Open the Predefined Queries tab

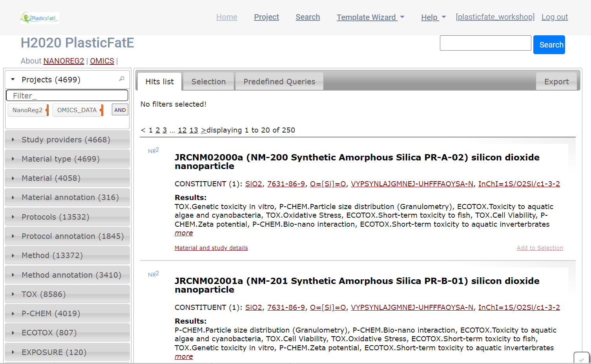(279, 82)
